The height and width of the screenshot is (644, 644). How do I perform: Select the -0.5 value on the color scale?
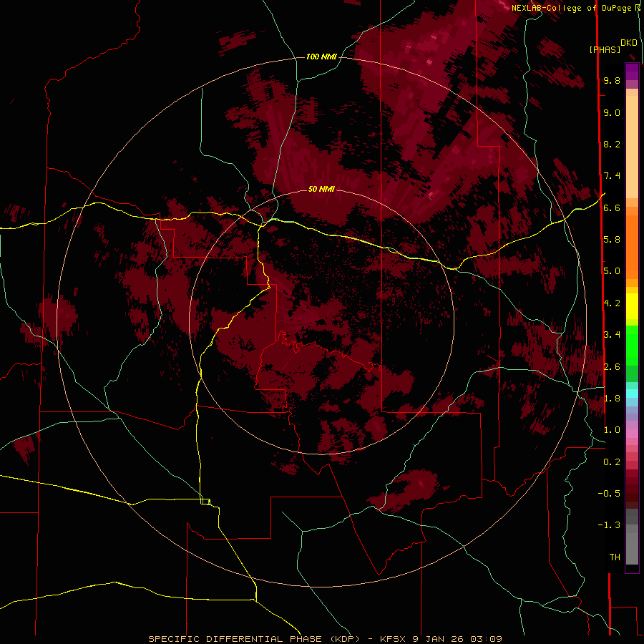[609, 494]
